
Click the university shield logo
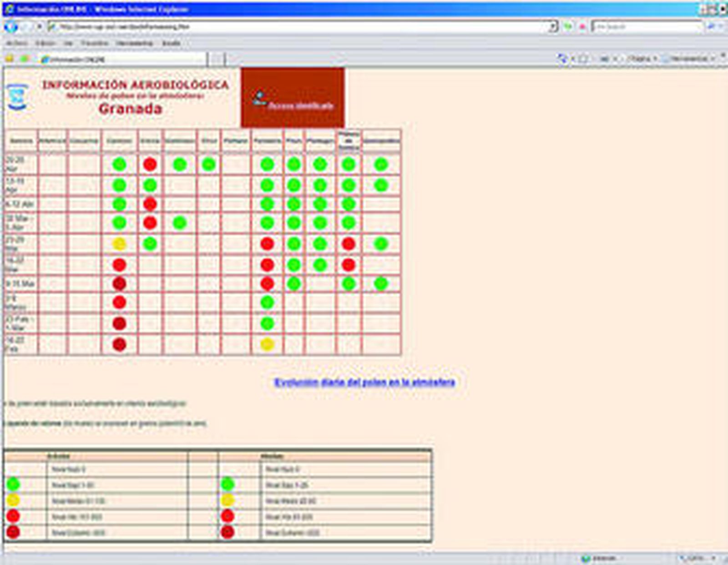pos(18,96)
